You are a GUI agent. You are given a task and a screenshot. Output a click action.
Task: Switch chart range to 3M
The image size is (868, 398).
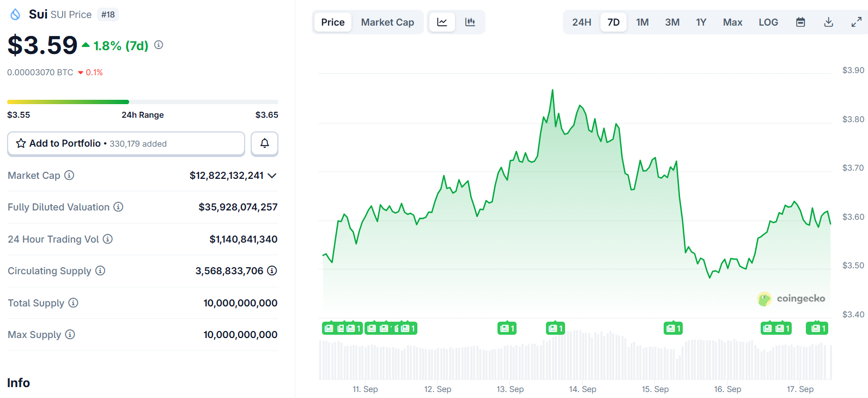(x=672, y=22)
